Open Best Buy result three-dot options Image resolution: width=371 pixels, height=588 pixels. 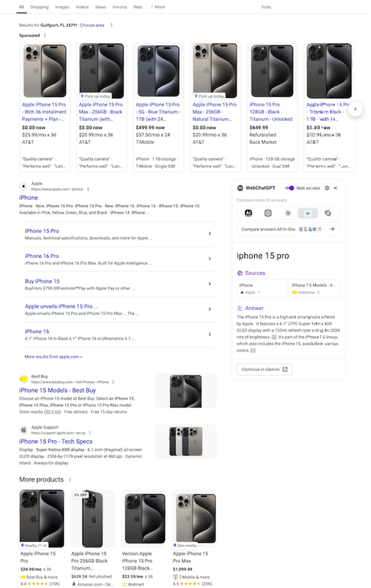pos(113,382)
